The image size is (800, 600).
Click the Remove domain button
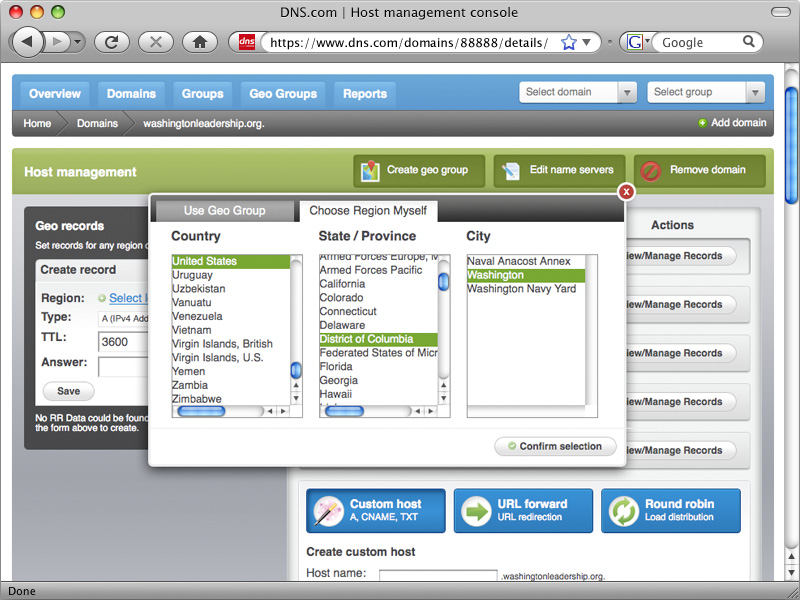(x=699, y=171)
